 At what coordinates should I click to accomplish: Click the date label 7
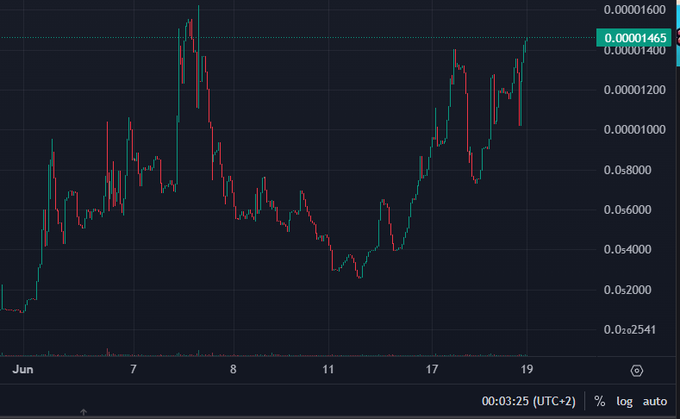click(x=133, y=369)
